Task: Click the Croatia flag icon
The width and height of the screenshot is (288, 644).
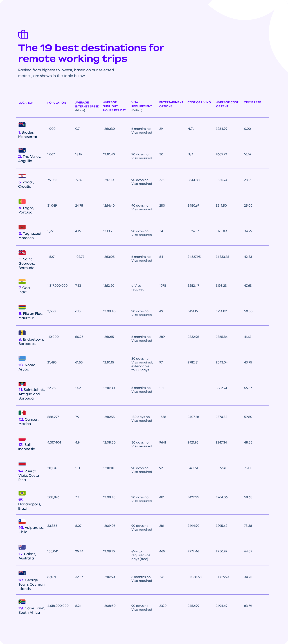Action: (x=22, y=176)
